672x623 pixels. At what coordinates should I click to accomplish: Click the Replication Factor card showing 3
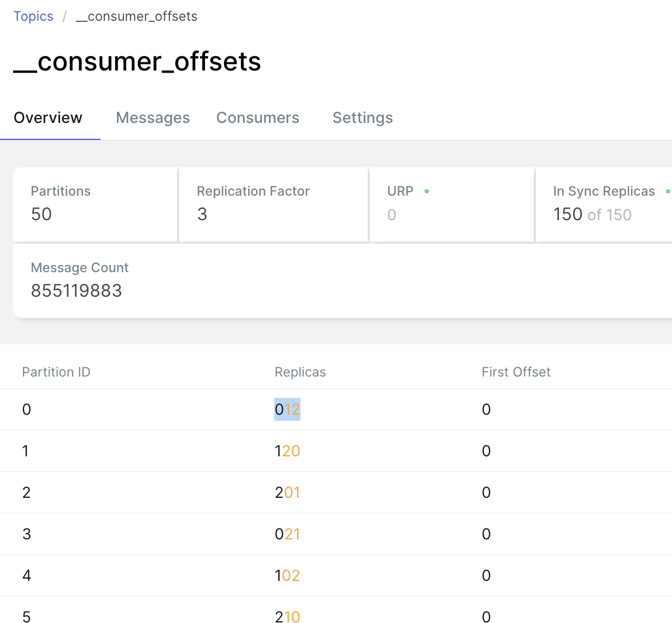pyautogui.click(x=273, y=204)
